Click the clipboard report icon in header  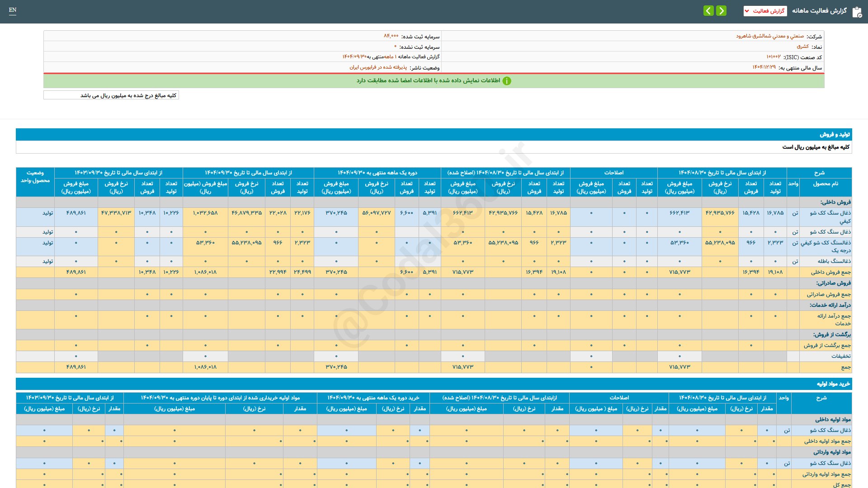857,12
